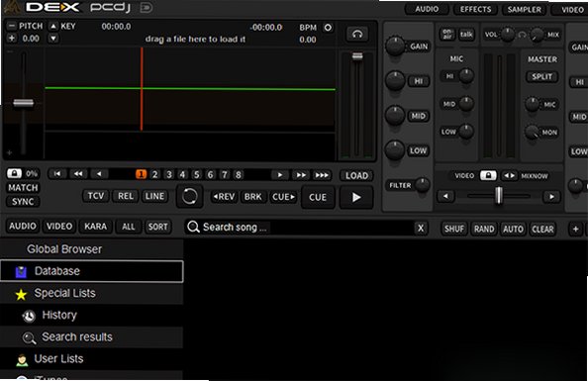The image size is (588, 381).
Task: Lower key with down arrow
Action: click(x=53, y=39)
